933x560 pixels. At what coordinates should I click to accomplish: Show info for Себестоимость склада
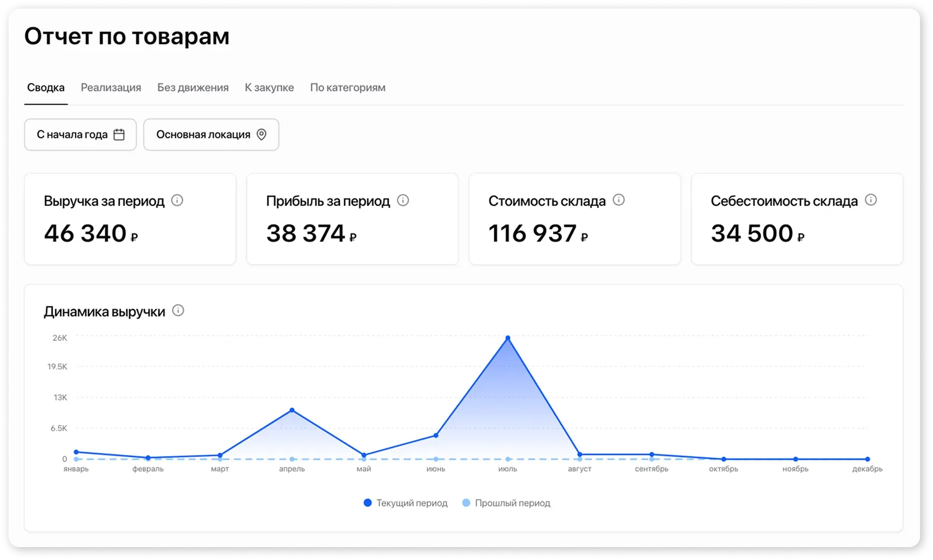click(x=871, y=200)
